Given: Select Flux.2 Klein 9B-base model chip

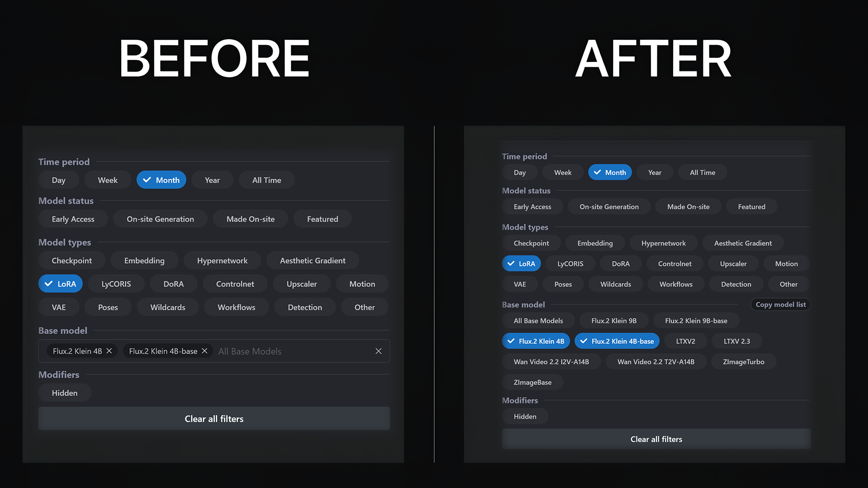Looking at the screenshot, I should click(x=696, y=320).
